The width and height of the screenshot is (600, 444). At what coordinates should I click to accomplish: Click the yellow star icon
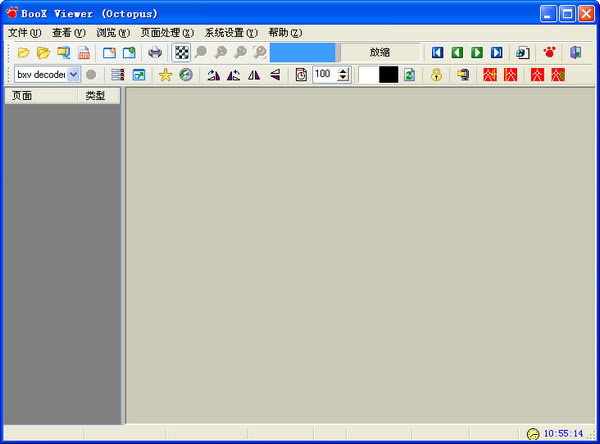165,75
